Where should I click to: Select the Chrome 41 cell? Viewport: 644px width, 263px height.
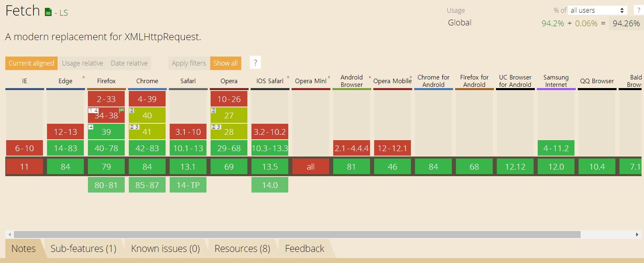coord(147,131)
